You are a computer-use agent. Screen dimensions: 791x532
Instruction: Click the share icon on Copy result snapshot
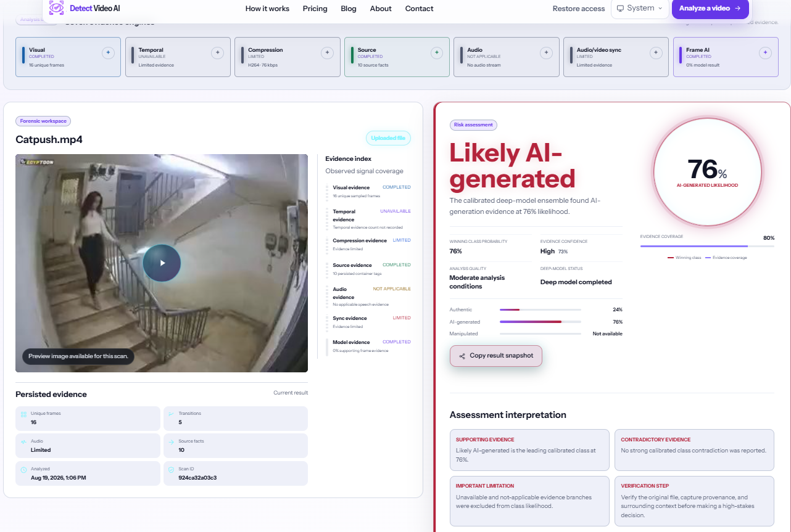coord(462,356)
